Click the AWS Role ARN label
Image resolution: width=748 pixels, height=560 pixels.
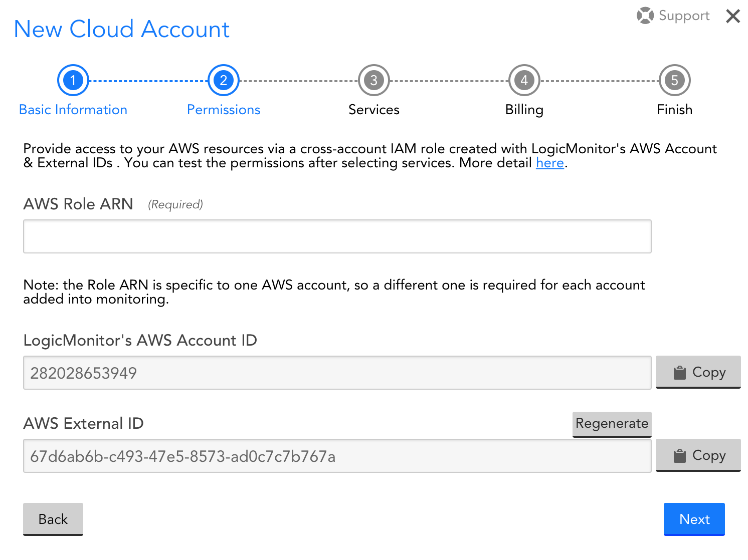point(78,204)
